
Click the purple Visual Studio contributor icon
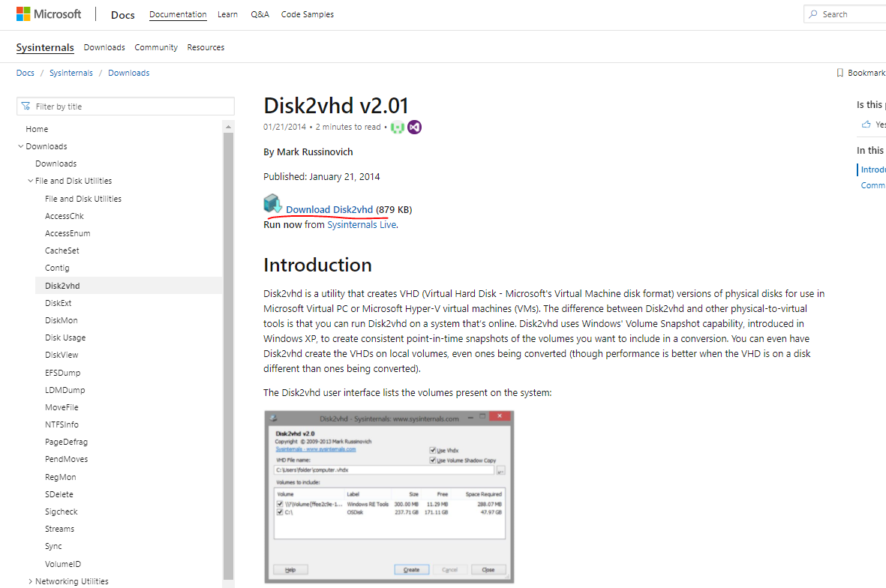[x=415, y=127]
